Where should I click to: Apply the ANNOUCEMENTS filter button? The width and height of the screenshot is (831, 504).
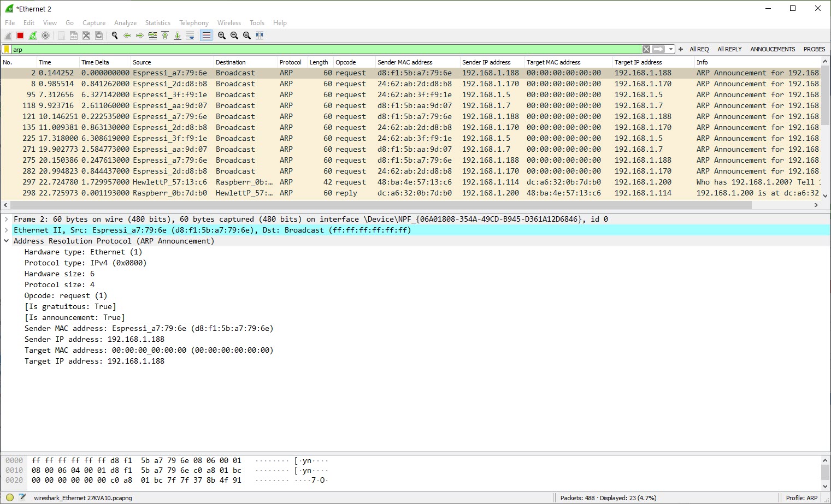772,49
